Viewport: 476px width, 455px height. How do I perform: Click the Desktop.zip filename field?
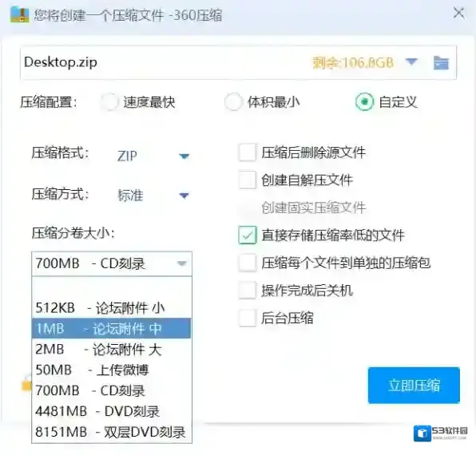pyautogui.click(x=164, y=62)
